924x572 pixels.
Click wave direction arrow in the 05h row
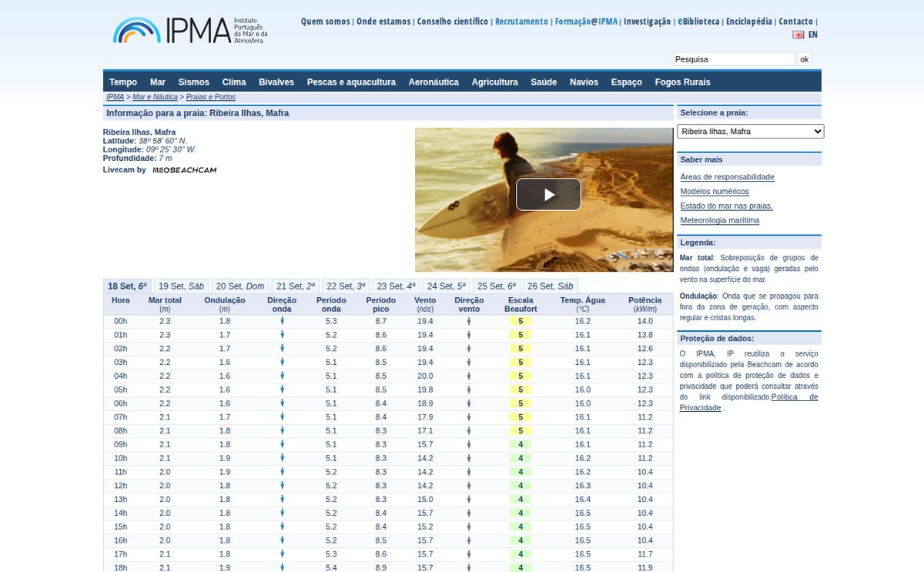pos(282,390)
